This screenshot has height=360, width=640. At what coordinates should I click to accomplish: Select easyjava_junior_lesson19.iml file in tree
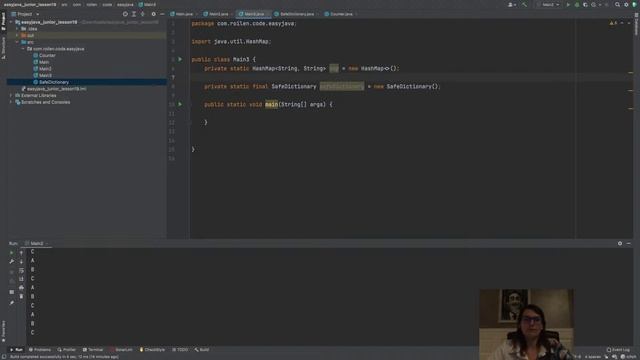coord(53,89)
